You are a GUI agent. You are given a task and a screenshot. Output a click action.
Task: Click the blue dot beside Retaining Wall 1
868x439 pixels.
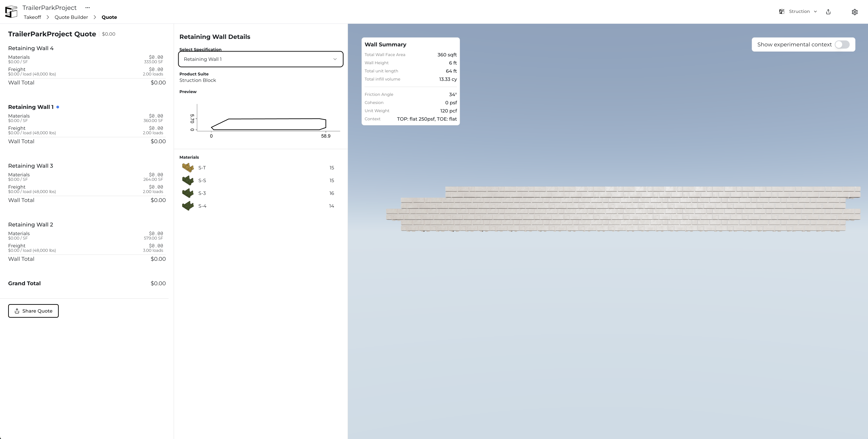(x=58, y=107)
